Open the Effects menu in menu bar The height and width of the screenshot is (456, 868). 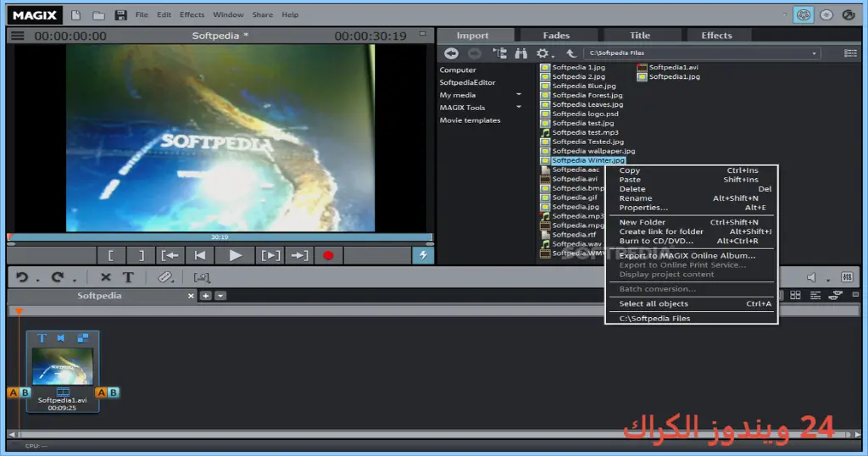pyautogui.click(x=192, y=15)
